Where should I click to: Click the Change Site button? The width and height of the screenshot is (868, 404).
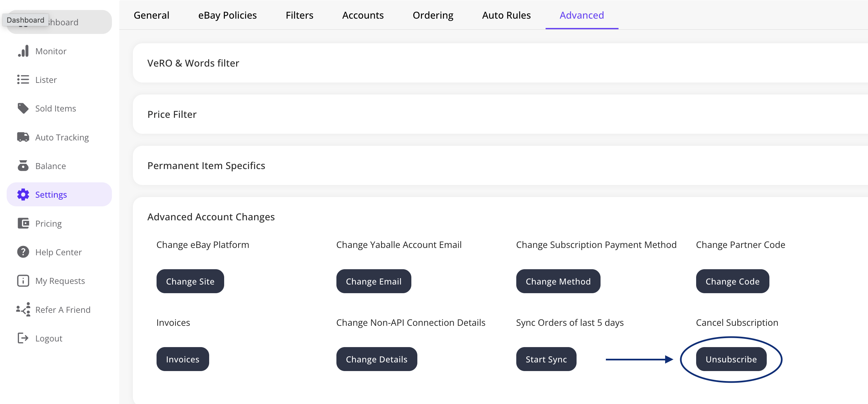[x=190, y=281]
